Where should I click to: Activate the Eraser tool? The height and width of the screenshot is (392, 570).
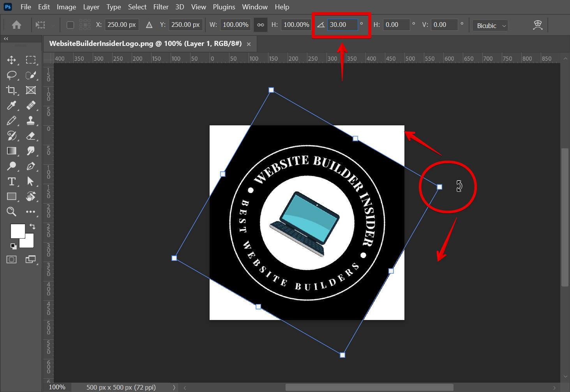click(30, 136)
